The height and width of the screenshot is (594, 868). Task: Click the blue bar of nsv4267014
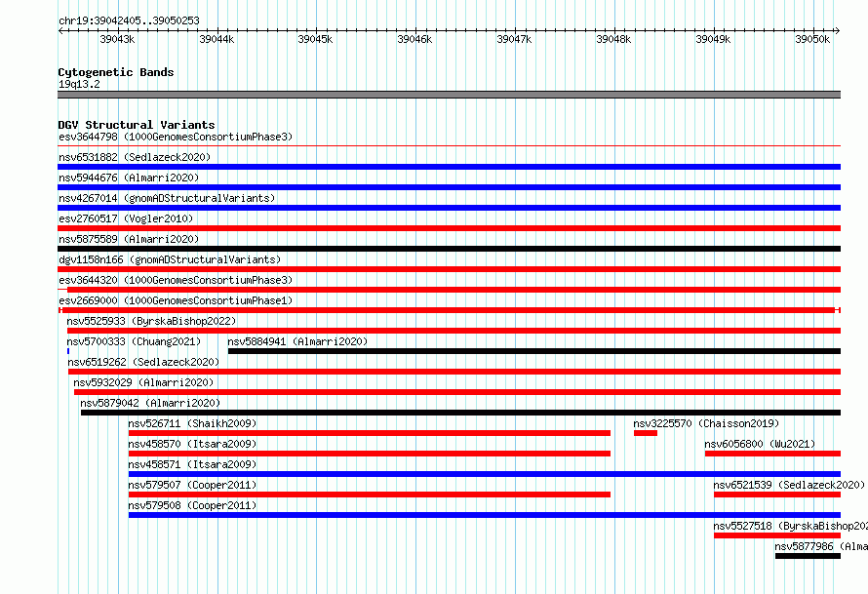tap(449, 208)
